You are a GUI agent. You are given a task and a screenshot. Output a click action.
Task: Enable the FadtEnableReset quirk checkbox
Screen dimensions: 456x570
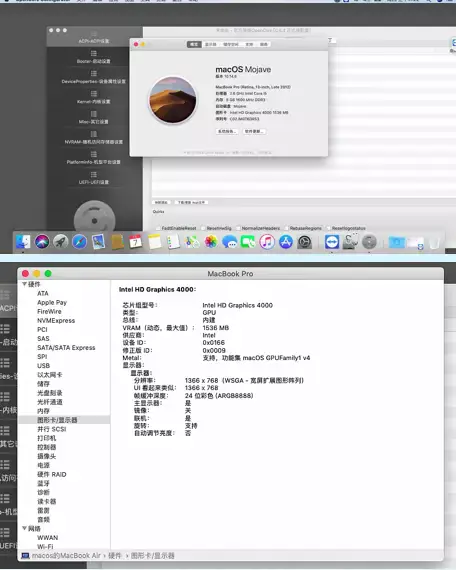coord(158,228)
